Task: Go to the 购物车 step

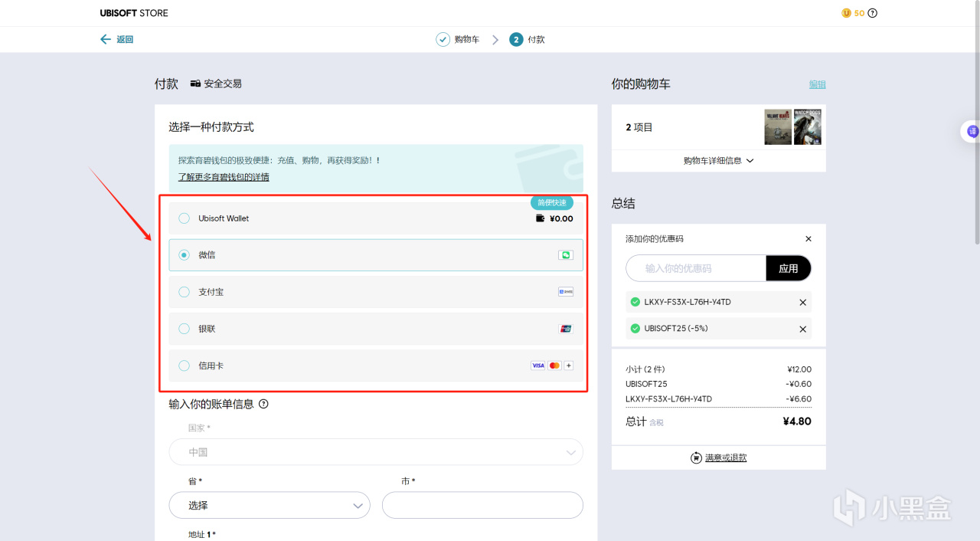Action: [458, 39]
